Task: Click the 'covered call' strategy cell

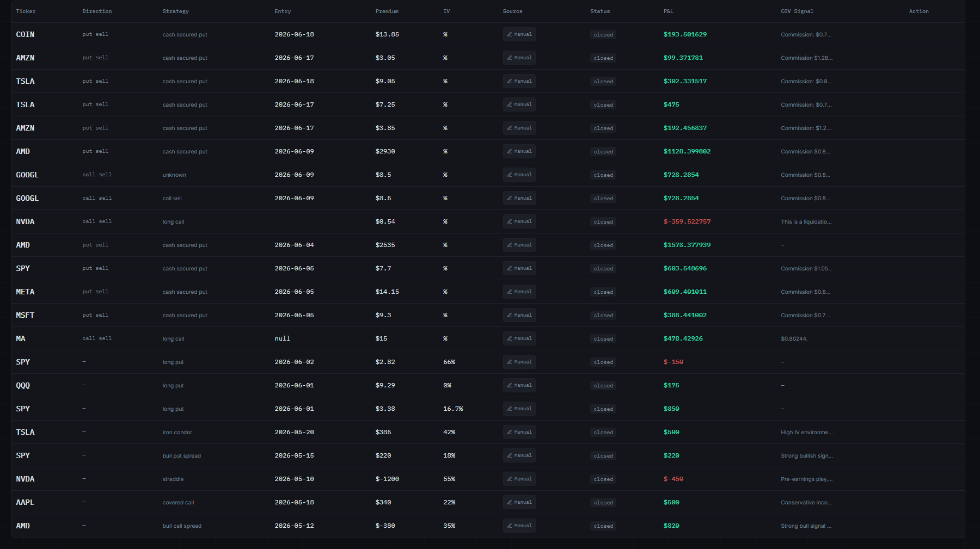Action: click(178, 503)
